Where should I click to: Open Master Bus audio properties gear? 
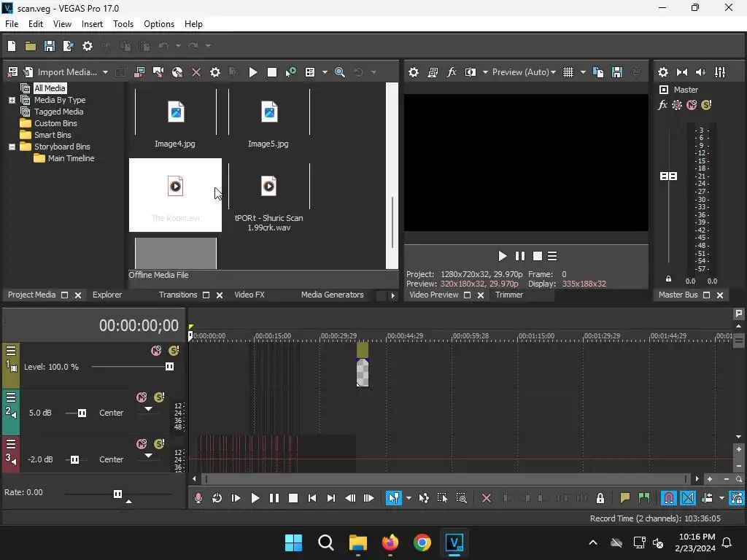pos(662,72)
